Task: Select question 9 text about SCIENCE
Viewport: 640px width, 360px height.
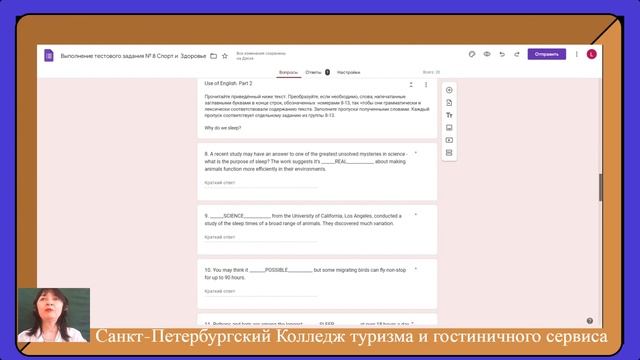Action: [x=303, y=220]
